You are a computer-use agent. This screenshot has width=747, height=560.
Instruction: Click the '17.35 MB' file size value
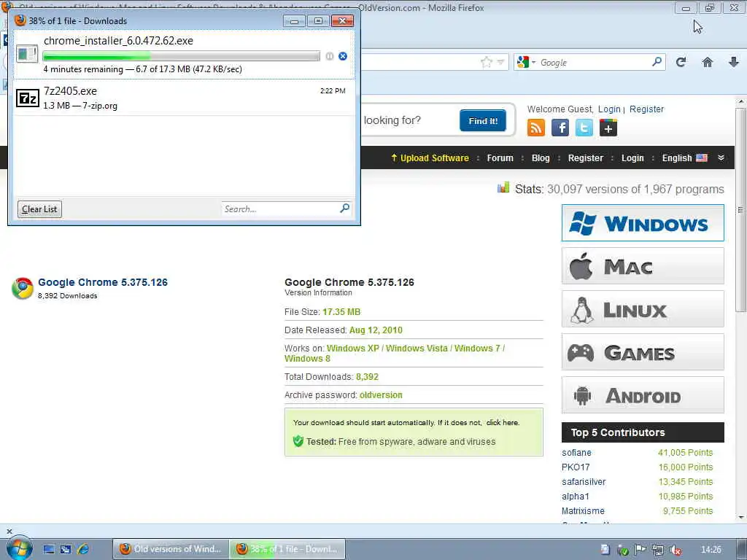(341, 312)
